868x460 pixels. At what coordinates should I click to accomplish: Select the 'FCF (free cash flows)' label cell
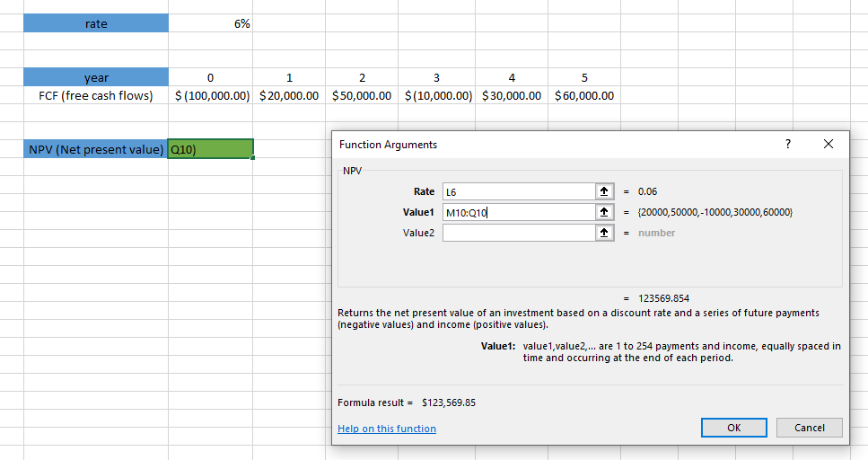96,95
